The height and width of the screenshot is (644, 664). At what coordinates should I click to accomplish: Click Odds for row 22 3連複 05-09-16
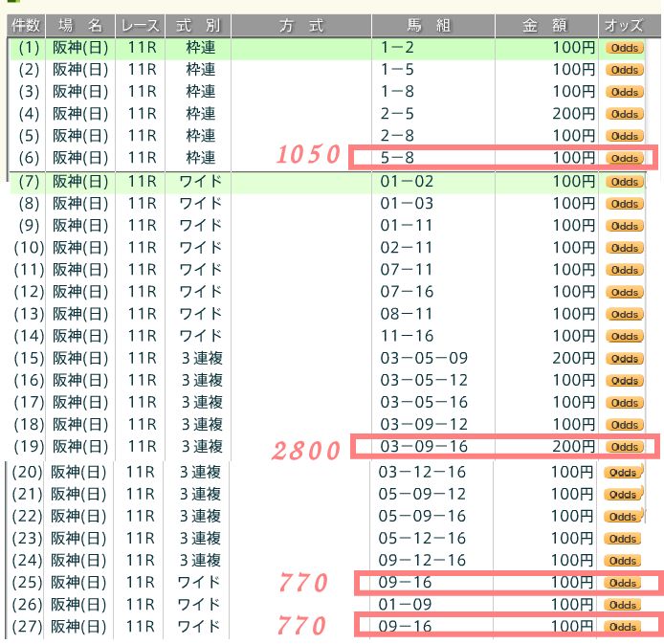coord(624,517)
